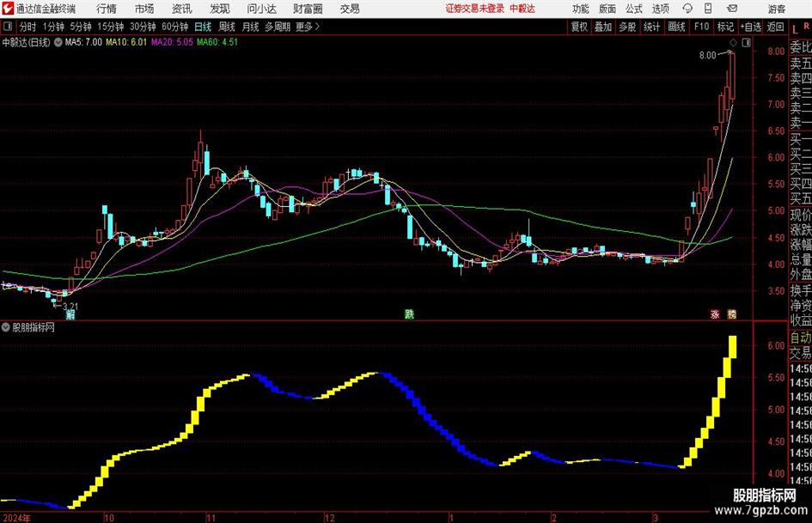Click the 复权 toolbar button
The image size is (812, 523).
click(579, 27)
